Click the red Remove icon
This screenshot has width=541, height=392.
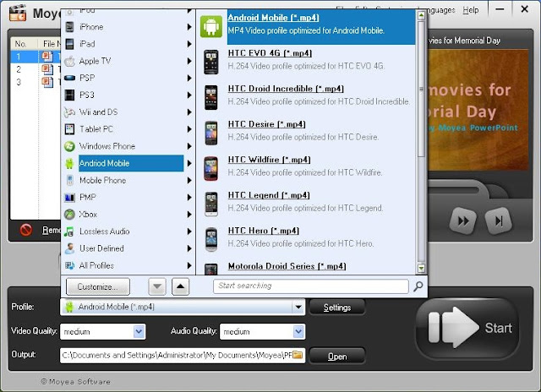[26, 229]
